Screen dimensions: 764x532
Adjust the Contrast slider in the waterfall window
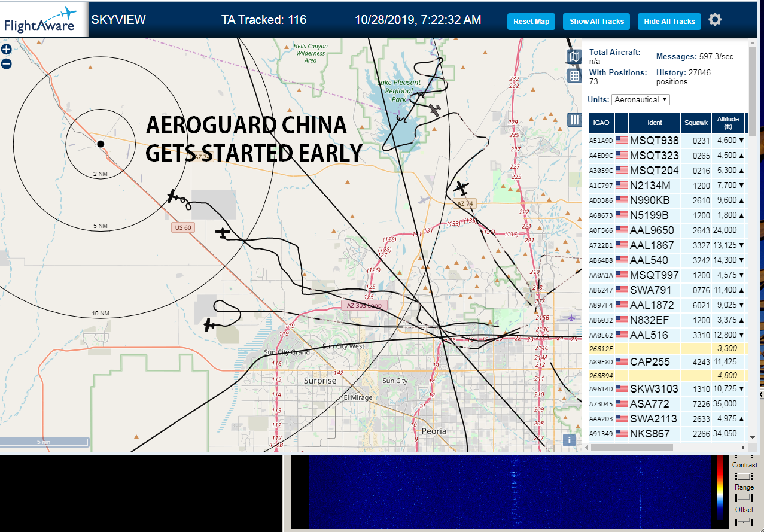pyautogui.click(x=744, y=476)
